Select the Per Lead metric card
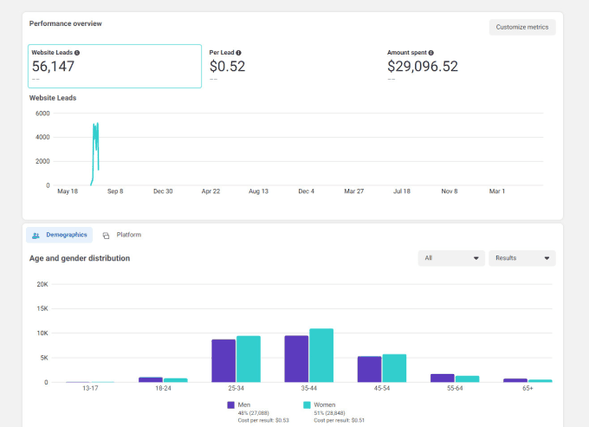 pyautogui.click(x=293, y=66)
